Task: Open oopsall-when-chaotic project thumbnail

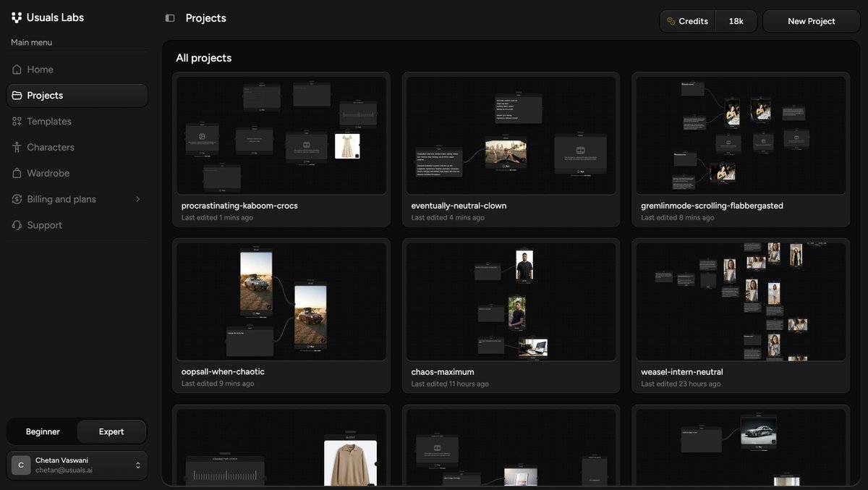Action: tap(281, 302)
